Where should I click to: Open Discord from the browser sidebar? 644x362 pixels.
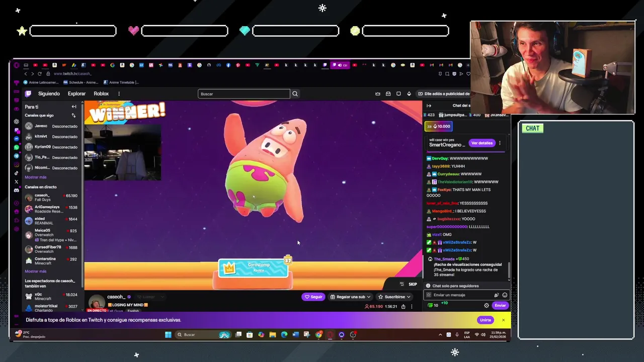pos(16,190)
